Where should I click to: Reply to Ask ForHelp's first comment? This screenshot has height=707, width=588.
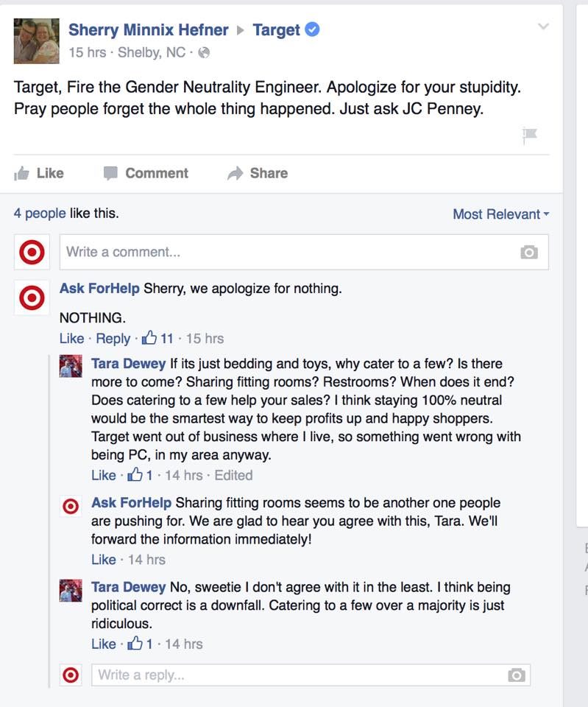coord(113,339)
